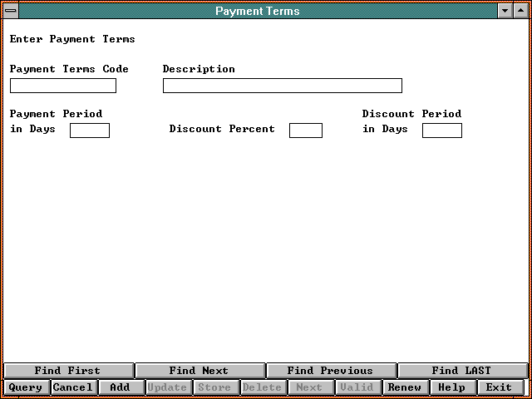Click the Payment Terms title bar
The width and height of the screenshot is (532, 399).
click(258, 11)
